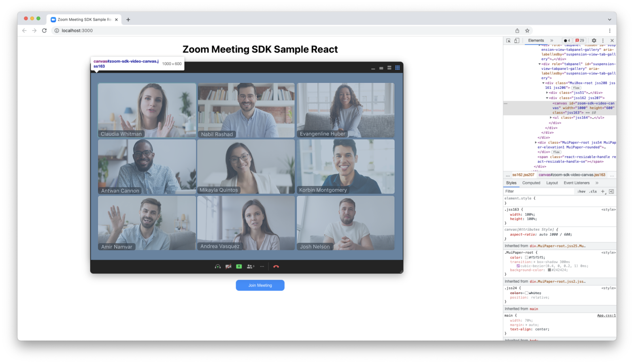
Task: Click the Join Meeting button
Action: 260,285
